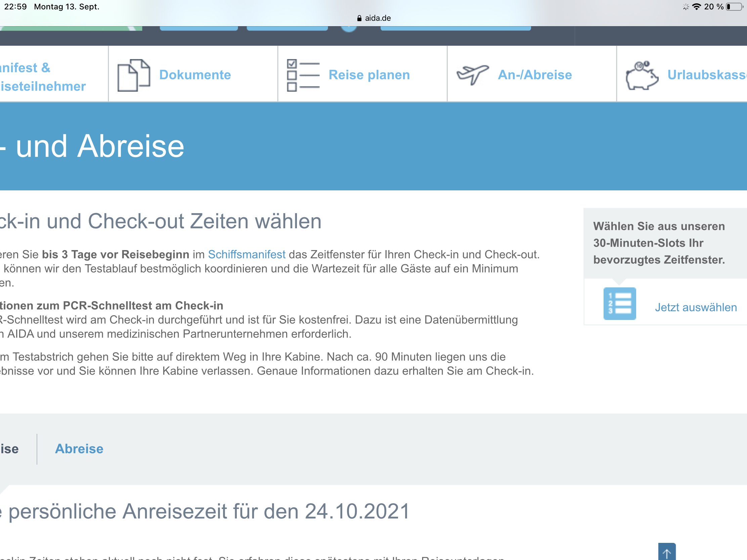Viewport: 747px width, 560px height.
Task: Tap the Wi-Fi status icon
Action: (696, 7)
